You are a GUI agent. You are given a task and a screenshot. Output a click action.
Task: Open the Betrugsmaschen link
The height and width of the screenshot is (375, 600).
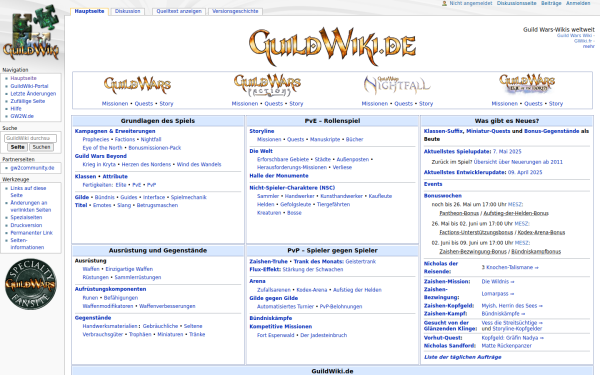tap(157, 205)
